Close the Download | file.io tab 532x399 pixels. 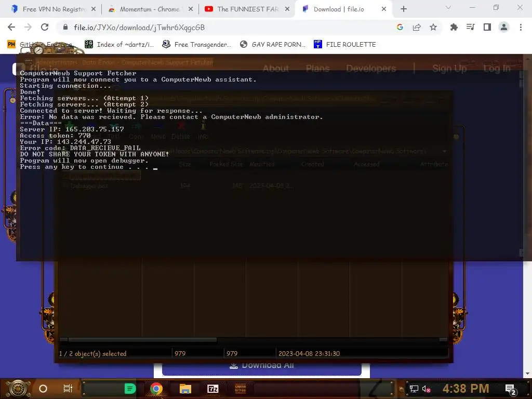point(384,9)
